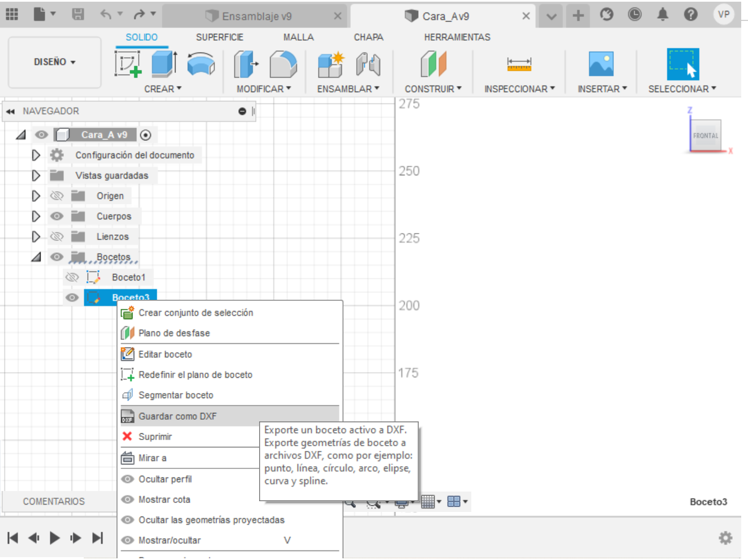The image size is (748, 560).
Task: Click the Save floppy disk icon
Action: click(x=78, y=14)
